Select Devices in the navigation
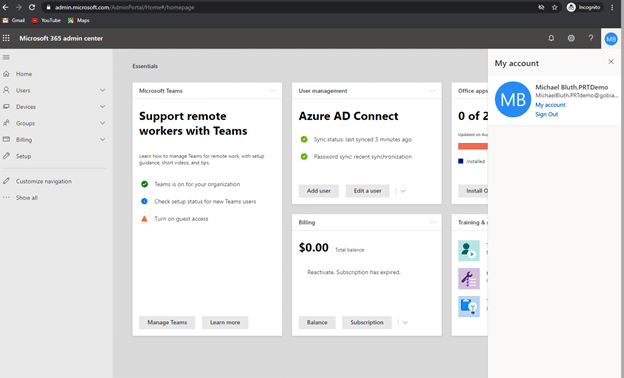The width and height of the screenshot is (624, 378). (x=26, y=107)
